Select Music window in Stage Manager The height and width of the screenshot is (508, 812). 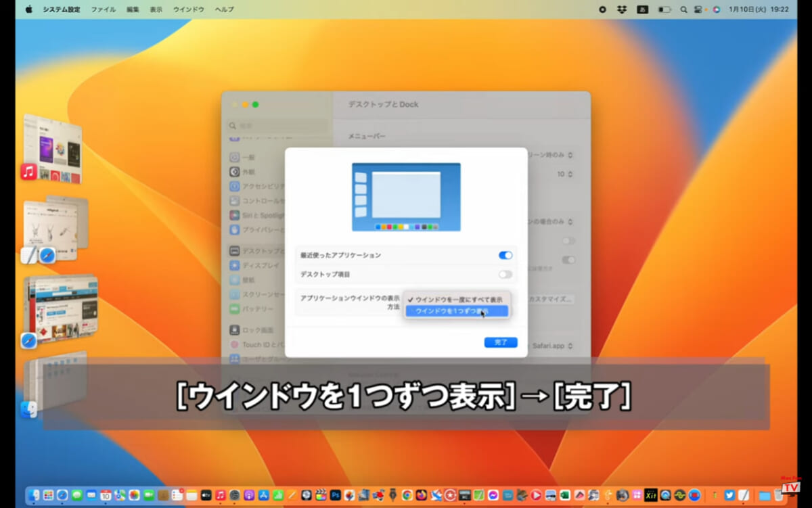[x=51, y=150]
